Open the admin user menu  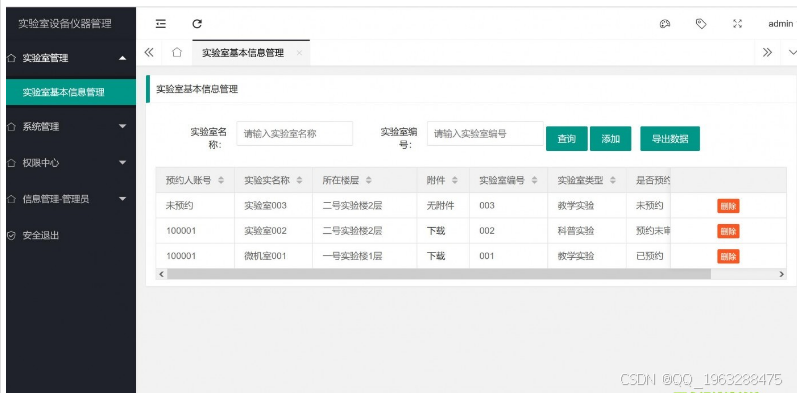[781, 23]
